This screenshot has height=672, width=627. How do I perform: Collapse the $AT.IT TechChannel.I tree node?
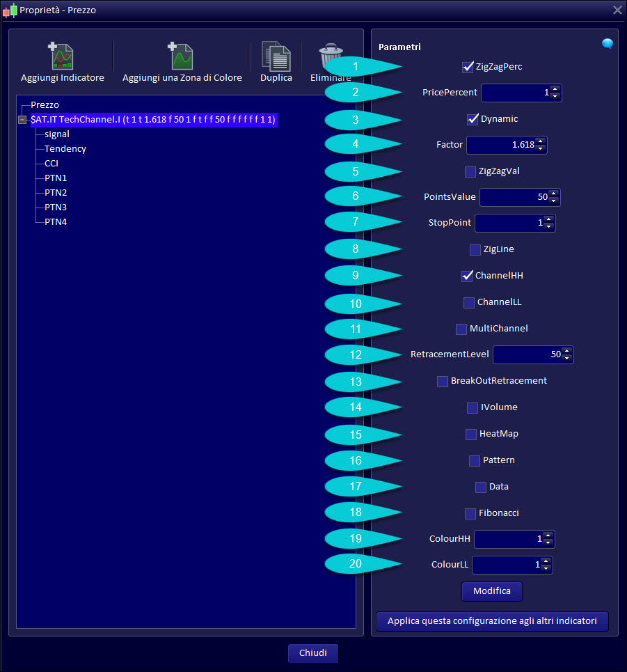[22, 120]
